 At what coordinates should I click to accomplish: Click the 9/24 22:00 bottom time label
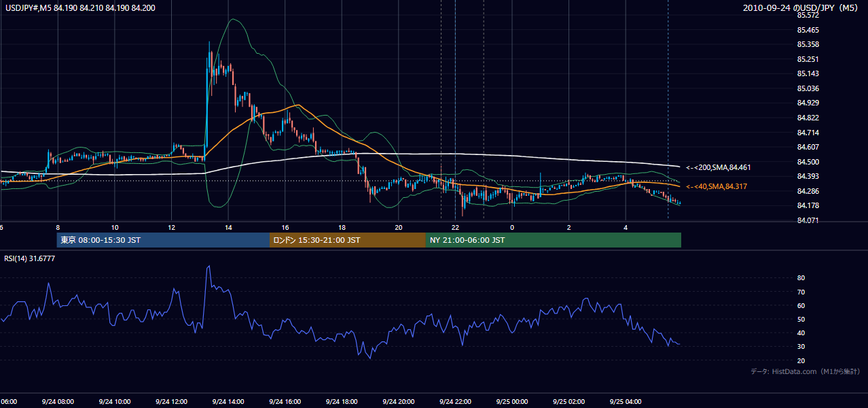tap(456, 402)
